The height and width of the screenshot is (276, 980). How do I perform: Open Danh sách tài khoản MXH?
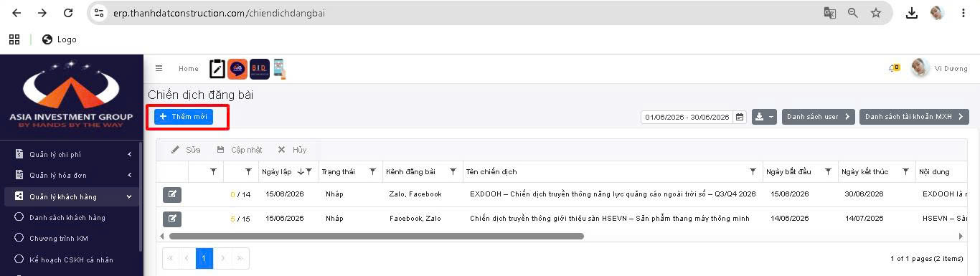(x=914, y=117)
